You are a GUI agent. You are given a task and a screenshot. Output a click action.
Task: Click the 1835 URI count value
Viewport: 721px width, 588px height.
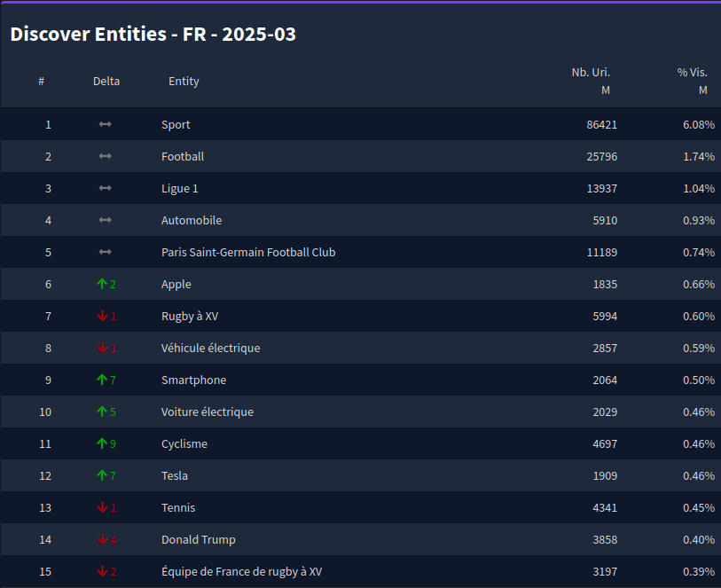605,285
